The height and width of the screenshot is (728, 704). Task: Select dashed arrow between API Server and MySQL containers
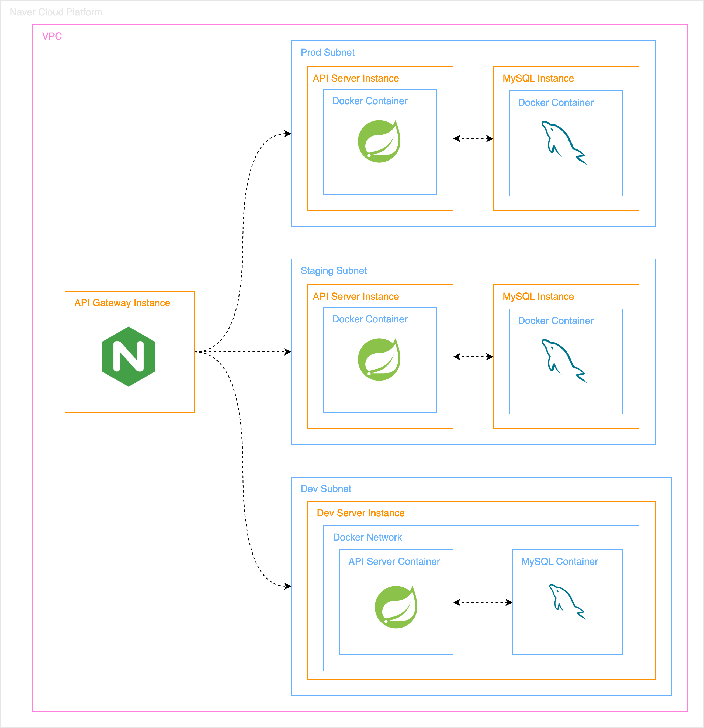[x=483, y=602]
